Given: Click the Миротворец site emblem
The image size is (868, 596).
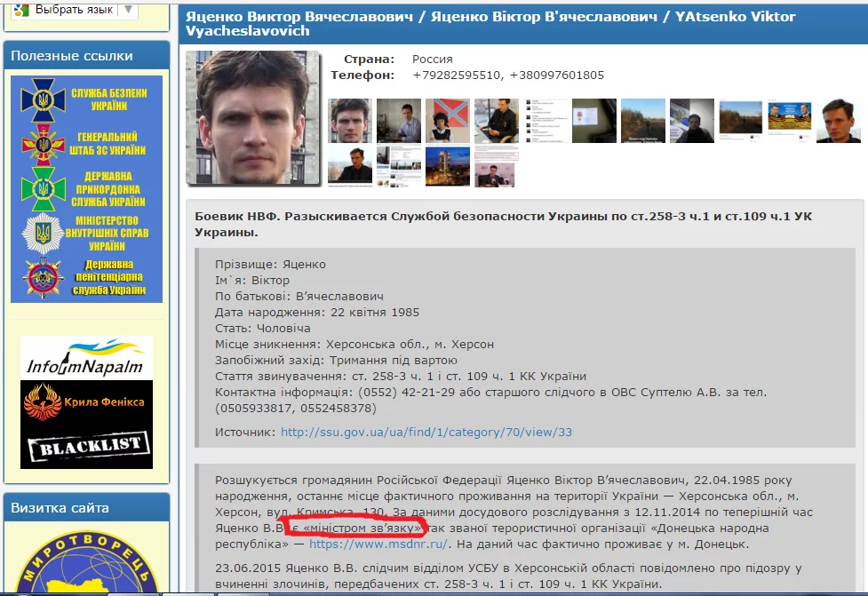Looking at the screenshot, I should pos(86,561).
